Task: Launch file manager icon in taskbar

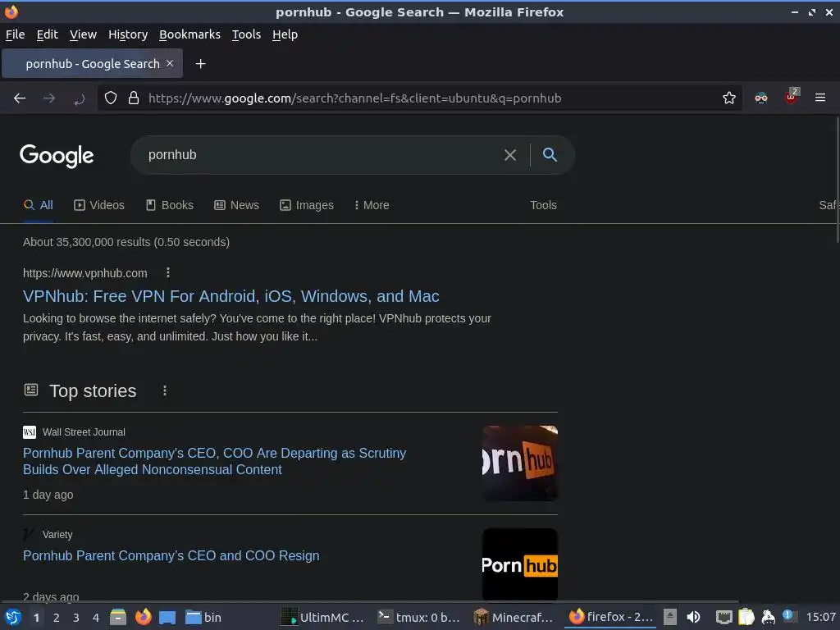Action: 118,617
